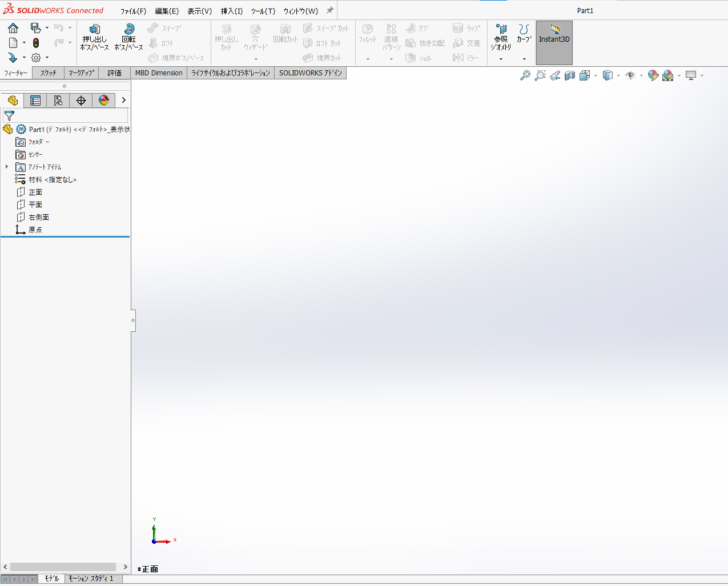Switch to the モーション スタディ 1 tab
The height and width of the screenshot is (586, 728).
pos(92,578)
